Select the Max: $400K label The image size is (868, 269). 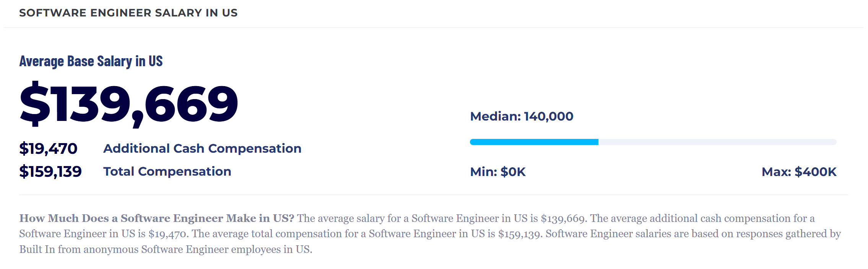tap(799, 172)
